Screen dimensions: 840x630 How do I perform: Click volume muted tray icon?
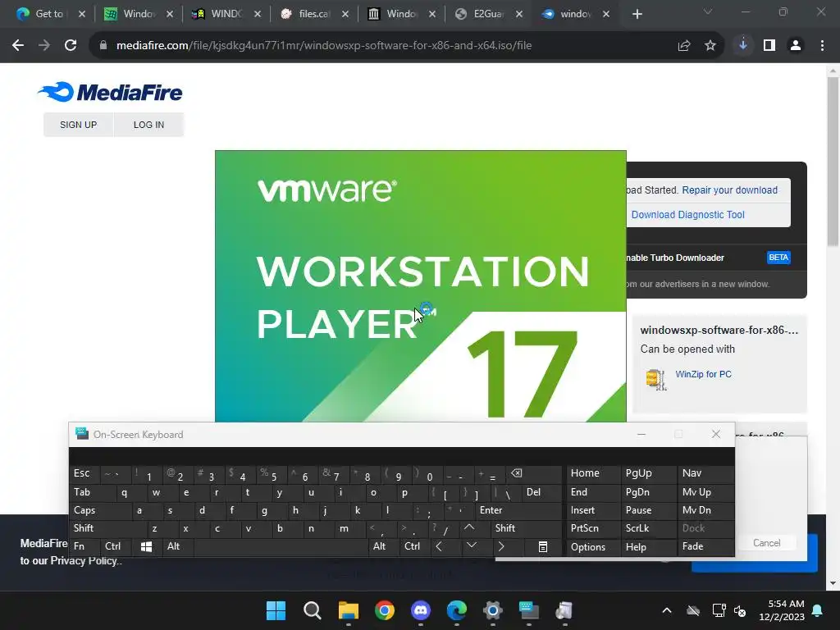click(740, 610)
